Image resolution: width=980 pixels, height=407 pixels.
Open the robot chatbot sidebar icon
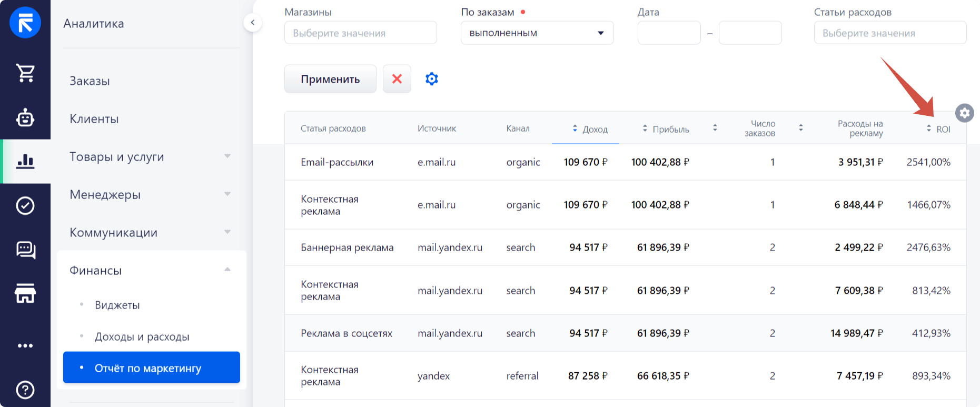(25, 117)
